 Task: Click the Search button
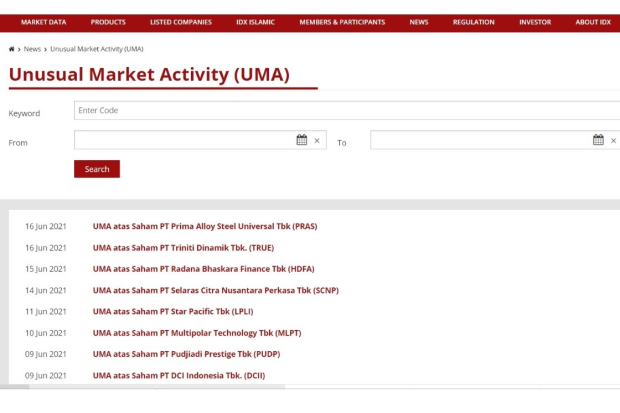coord(97,169)
